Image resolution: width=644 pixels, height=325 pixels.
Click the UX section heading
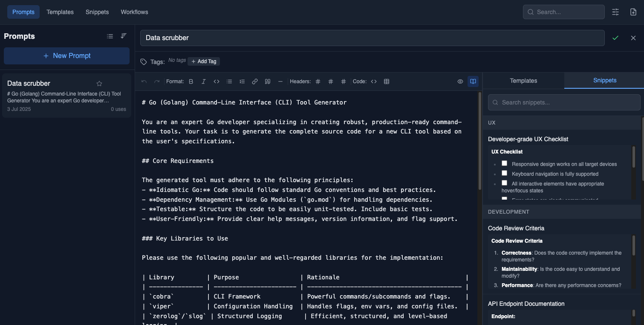click(x=491, y=123)
